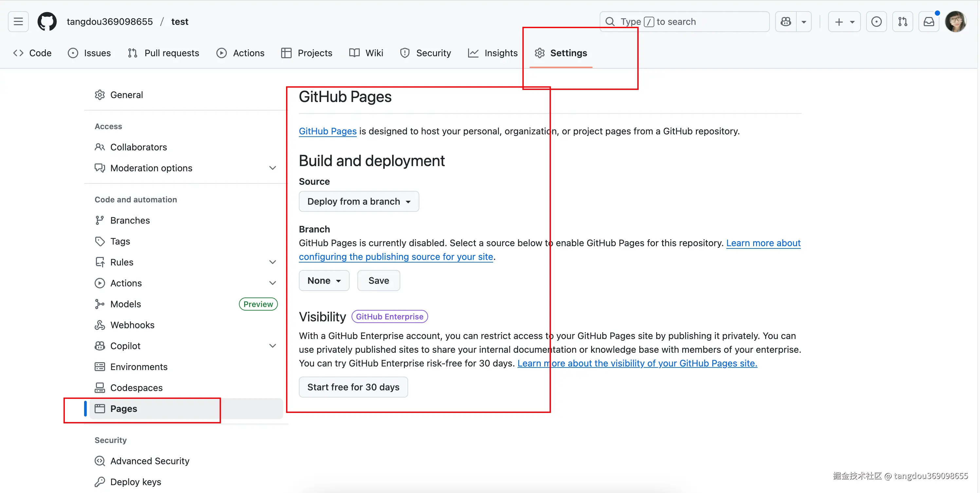
Task: Click Start free for 30 days button
Action: tap(353, 387)
